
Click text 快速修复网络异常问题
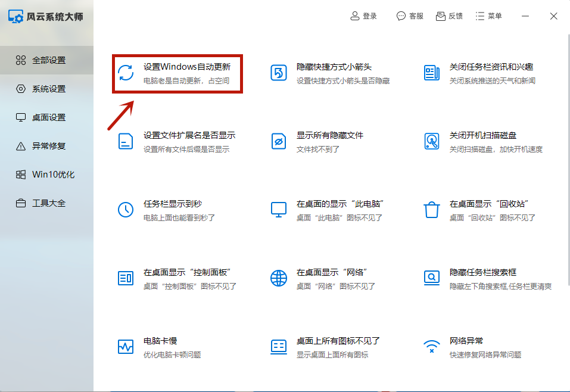(x=485, y=354)
